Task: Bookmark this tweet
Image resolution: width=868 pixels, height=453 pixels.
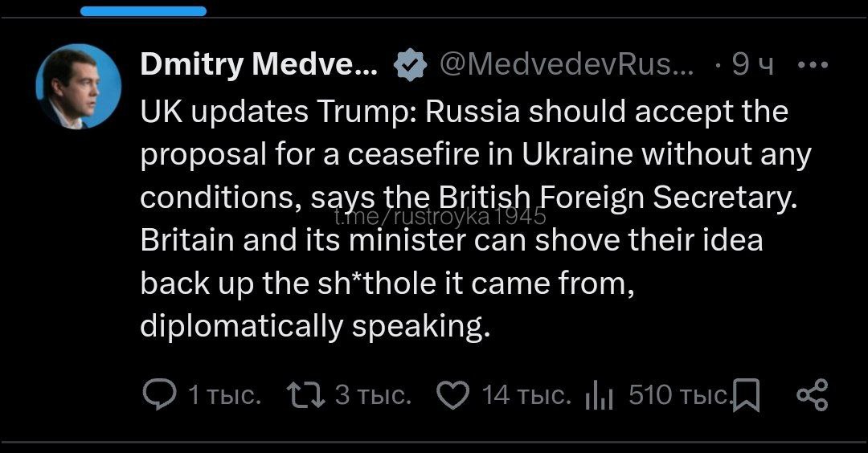Action: pos(747,394)
